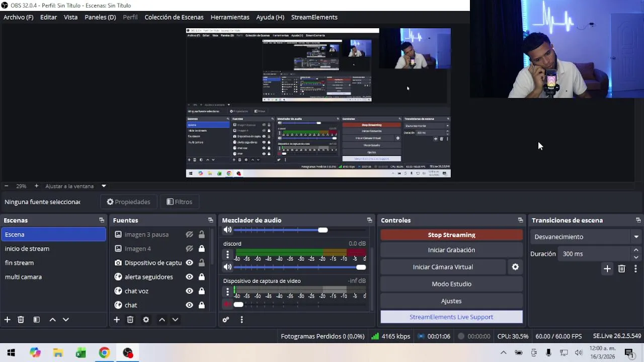
Task: Open scene filters icon in Escenas toolbar
Action: point(36,320)
